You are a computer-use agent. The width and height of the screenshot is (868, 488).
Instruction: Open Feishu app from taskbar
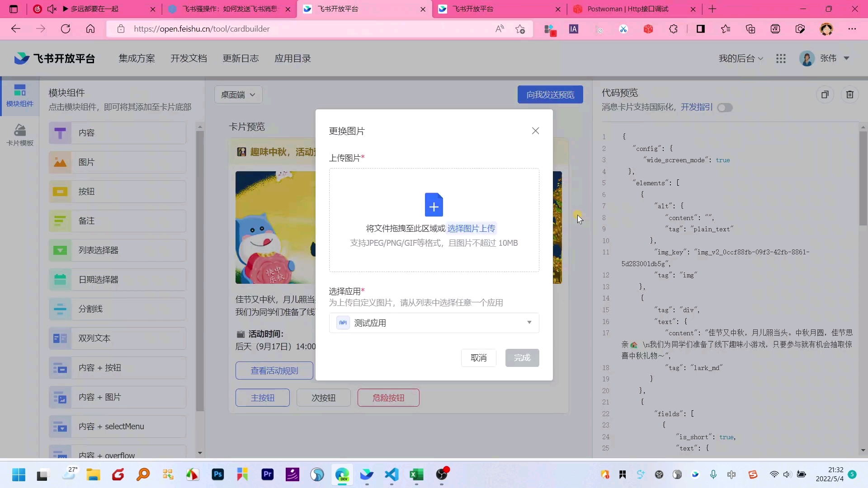point(367,474)
